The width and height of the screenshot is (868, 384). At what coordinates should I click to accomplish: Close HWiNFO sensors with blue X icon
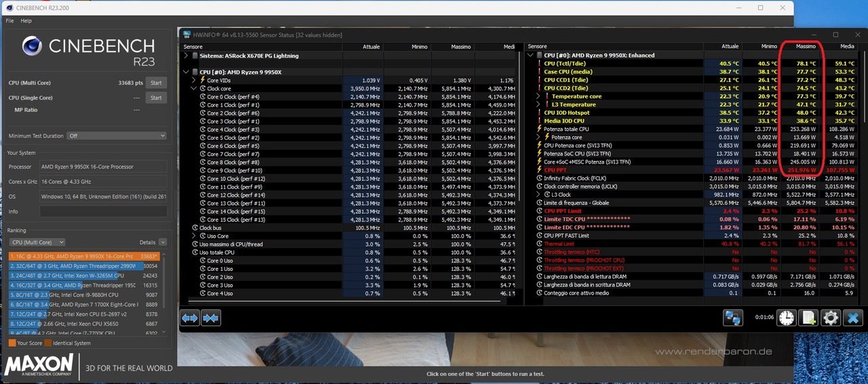click(852, 318)
